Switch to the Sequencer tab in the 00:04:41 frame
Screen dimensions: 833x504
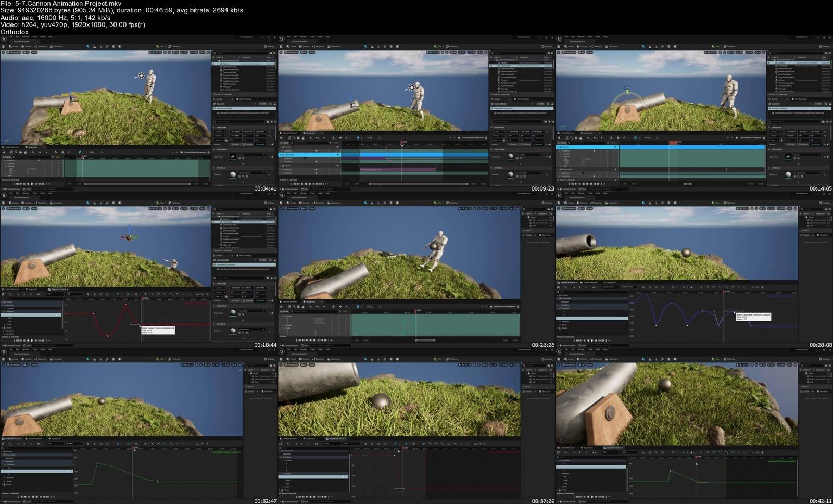(32, 147)
